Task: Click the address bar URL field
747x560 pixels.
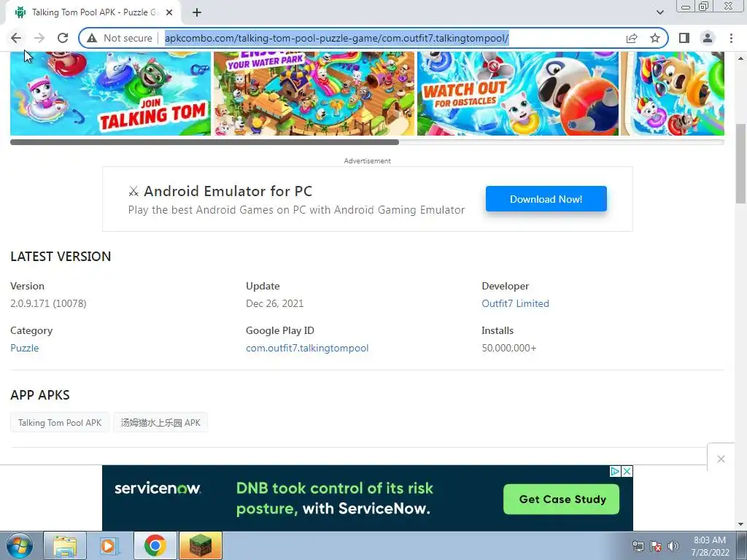Action: click(336, 38)
